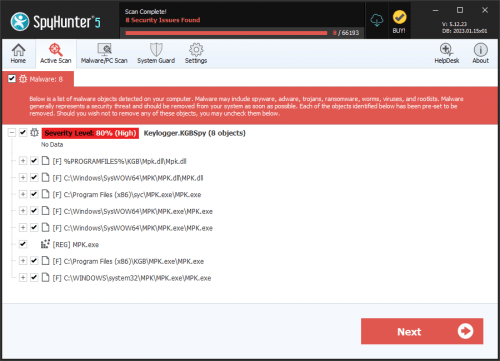Viewport: 500px width, 361px height.
Task: Click the scan progress bar
Action: pyautogui.click(x=226, y=33)
